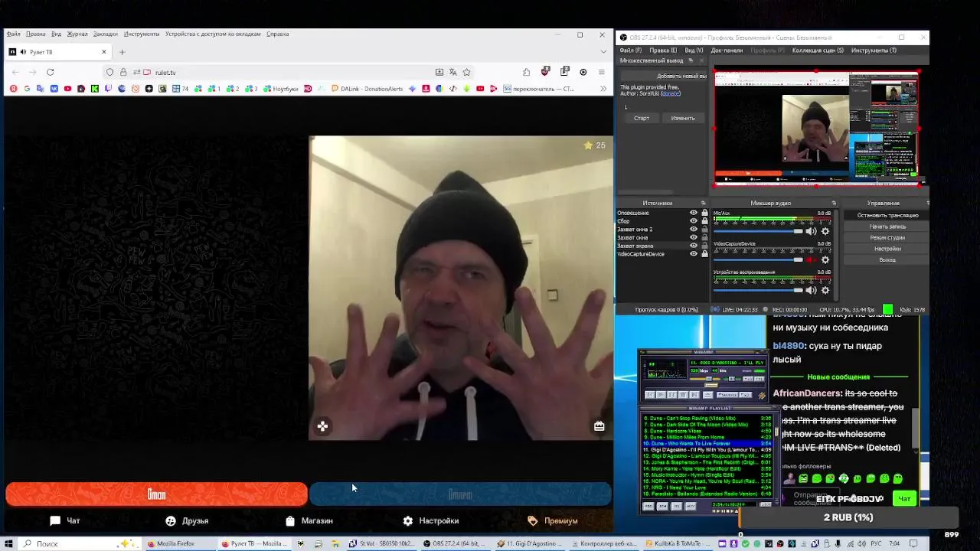
Task: Open Инструменты (T) menu in OBS
Action: 874,51
